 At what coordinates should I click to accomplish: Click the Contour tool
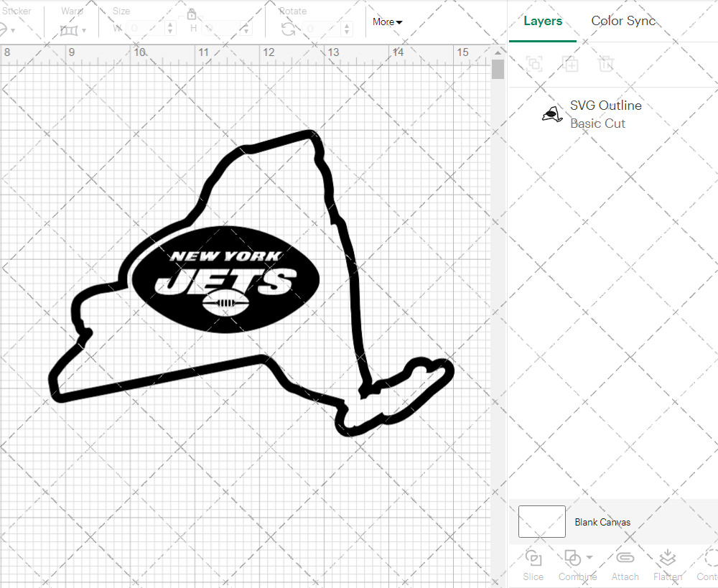(708, 566)
